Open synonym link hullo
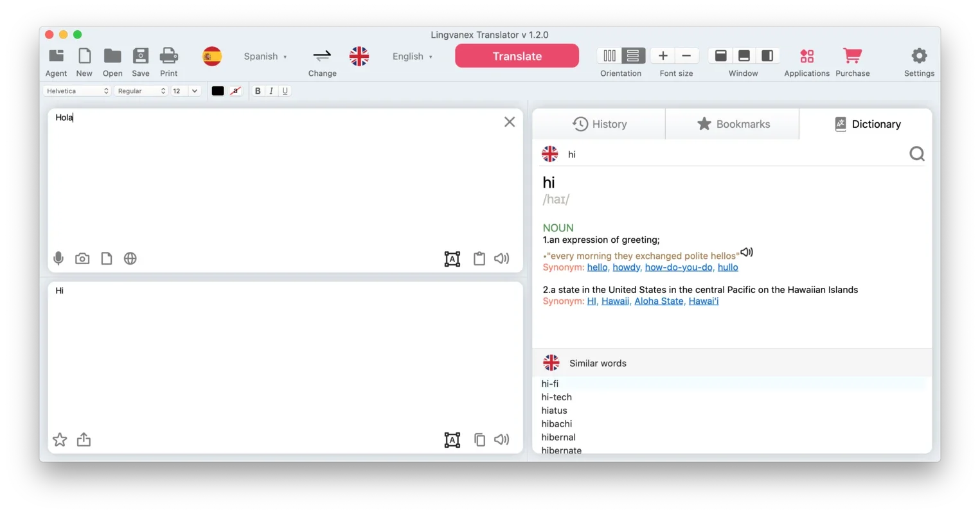 pyautogui.click(x=728, y=267)
